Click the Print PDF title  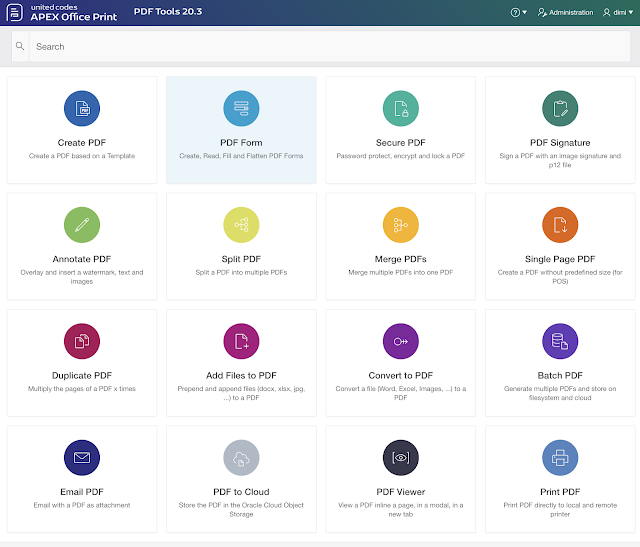[x=560, y=491]
